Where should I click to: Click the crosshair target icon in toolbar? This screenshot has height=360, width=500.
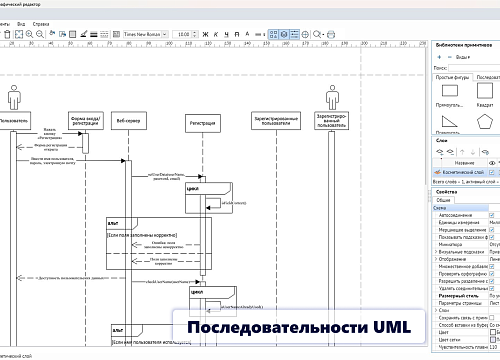[x=305, y=34]
